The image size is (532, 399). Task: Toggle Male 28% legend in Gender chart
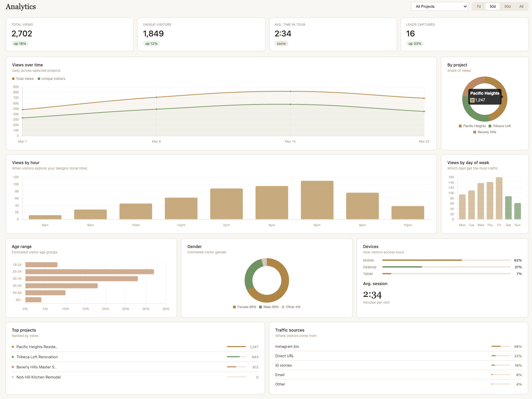tap(269, 307)
